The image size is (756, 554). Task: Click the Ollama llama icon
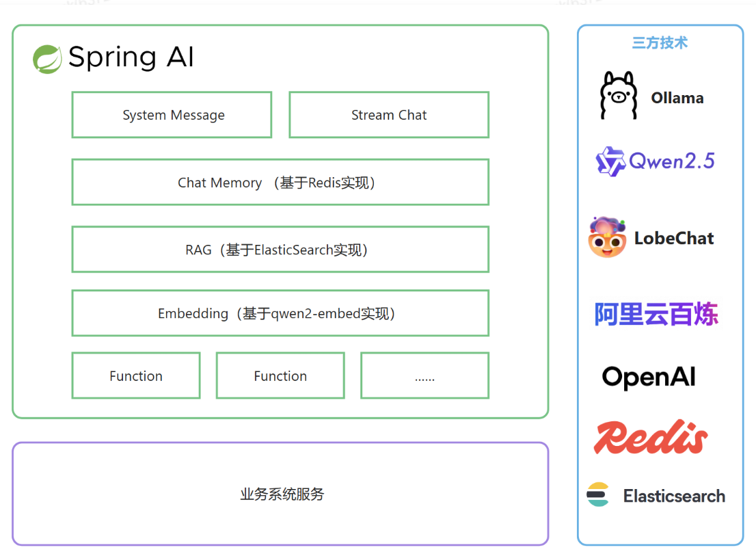coord(619,95)
